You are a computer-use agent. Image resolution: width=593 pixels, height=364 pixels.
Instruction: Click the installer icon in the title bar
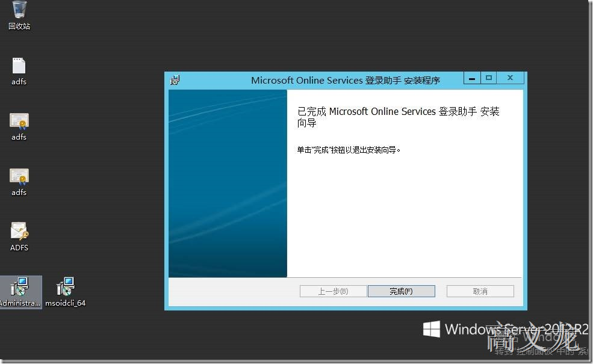pyautogui.click(x=175, y=80)
